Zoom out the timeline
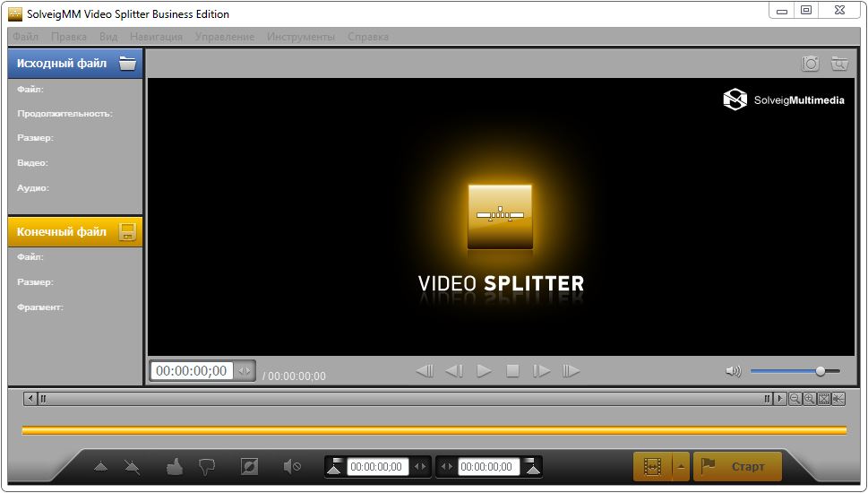This screenshot has width=868, height=493. click(x=795, y=398)
